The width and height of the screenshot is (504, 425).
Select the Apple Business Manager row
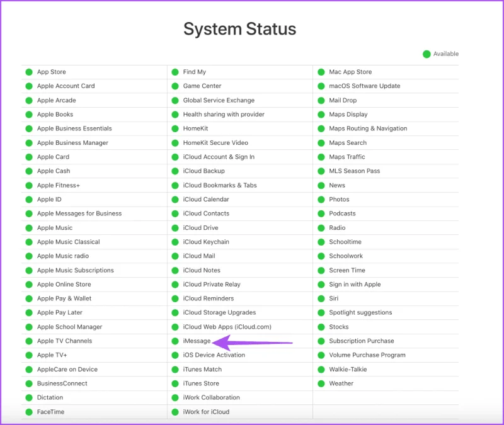tap(72, 143)
